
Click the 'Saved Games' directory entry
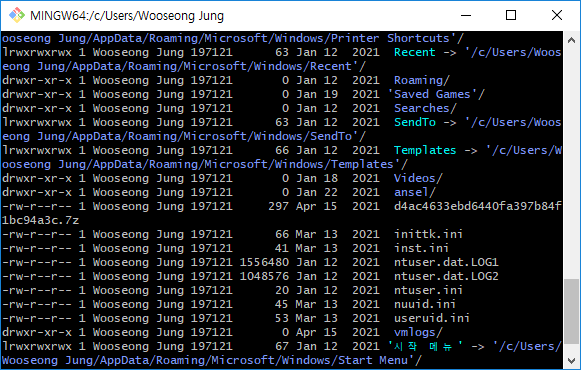436,94
